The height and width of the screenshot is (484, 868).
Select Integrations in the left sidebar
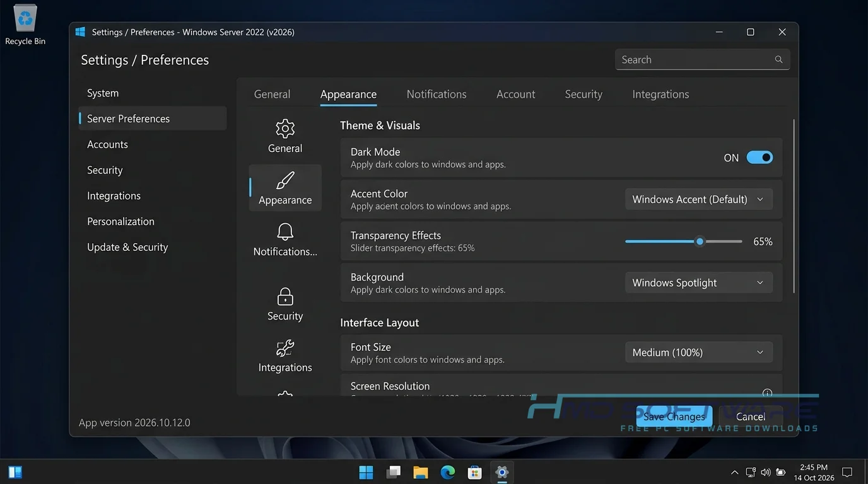click(x=152, y=196)
